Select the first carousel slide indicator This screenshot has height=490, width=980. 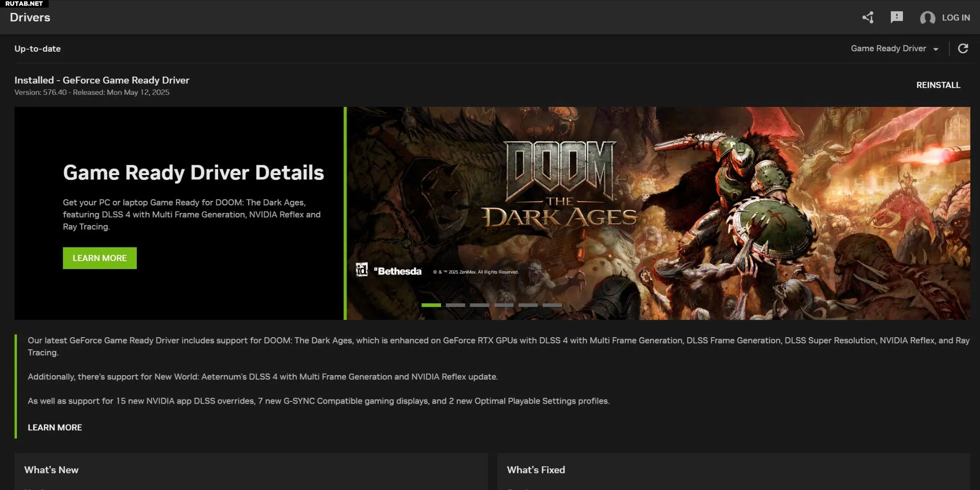[x=431, y=305]
